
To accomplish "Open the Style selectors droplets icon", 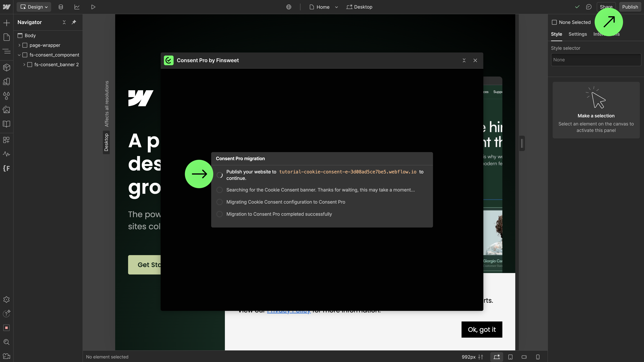I will click(x=7, y=96).
